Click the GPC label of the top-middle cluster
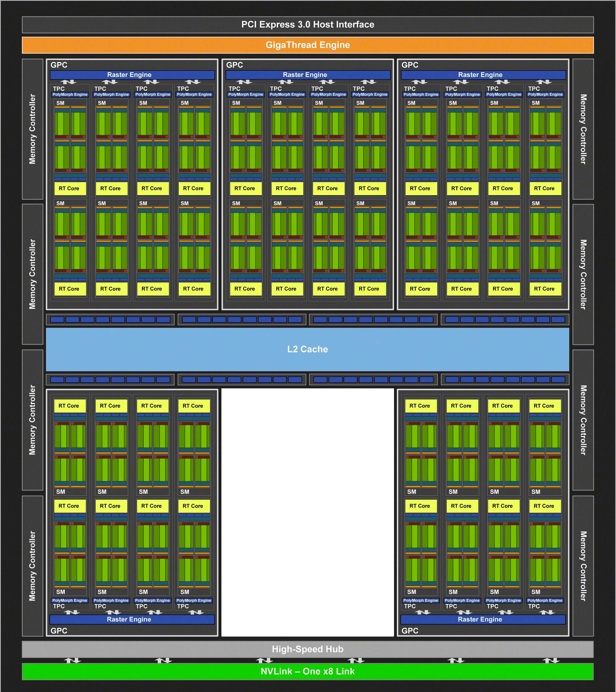This screenshot has width=616, height=692. pyautogui.click(x=235, y=65)
